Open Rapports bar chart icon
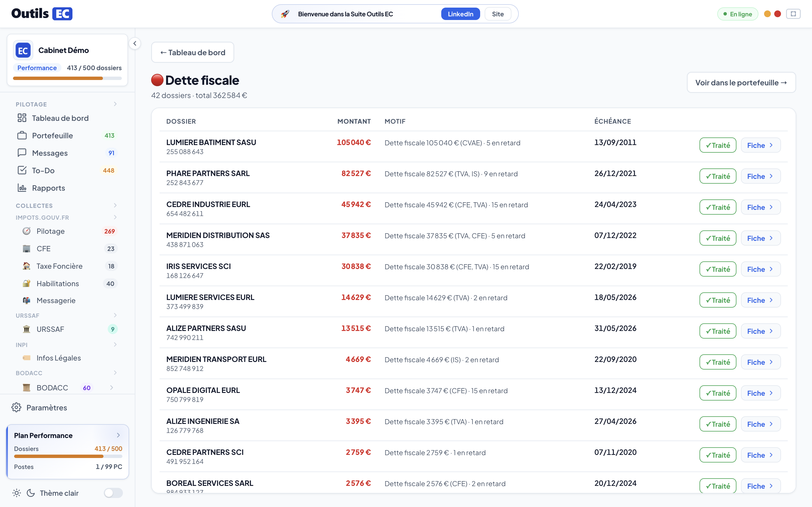812x507 pixels. pos(22,188)
